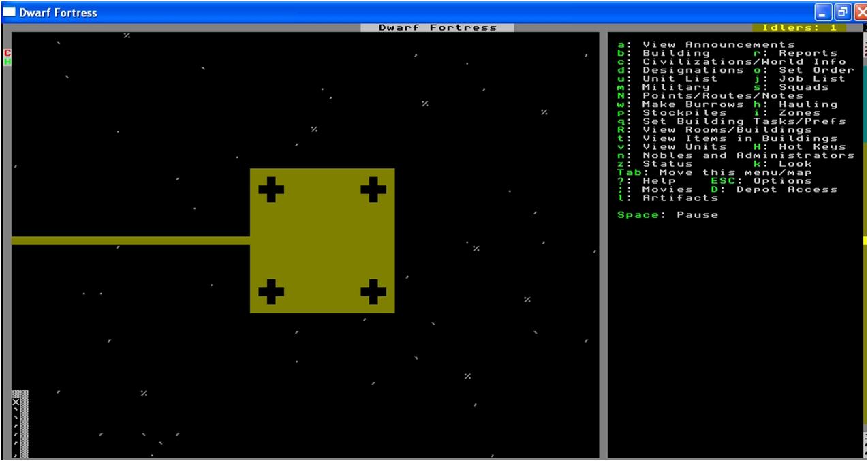Viewport: 868px width, 461px height.
Task: Click the X glyph on the grey strip
Action: (x=16, y=402)
